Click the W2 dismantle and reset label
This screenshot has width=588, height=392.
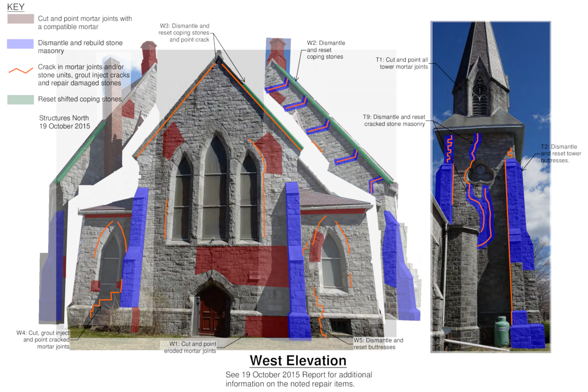326,50
